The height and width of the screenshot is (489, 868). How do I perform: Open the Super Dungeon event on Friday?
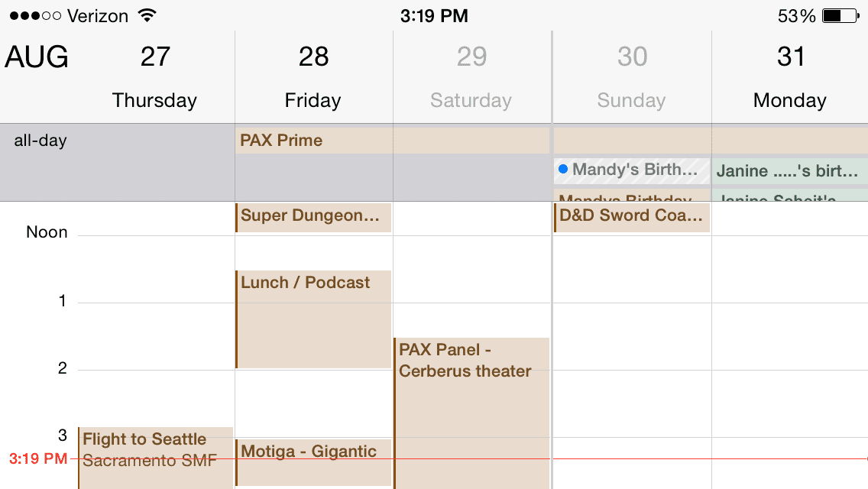[313, 217]
